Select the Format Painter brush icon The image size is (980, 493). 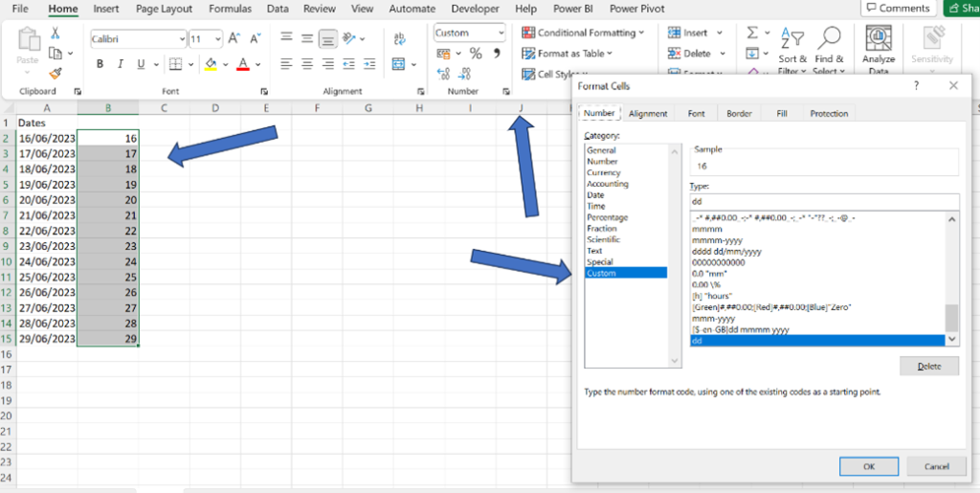(x=56, y=73)
